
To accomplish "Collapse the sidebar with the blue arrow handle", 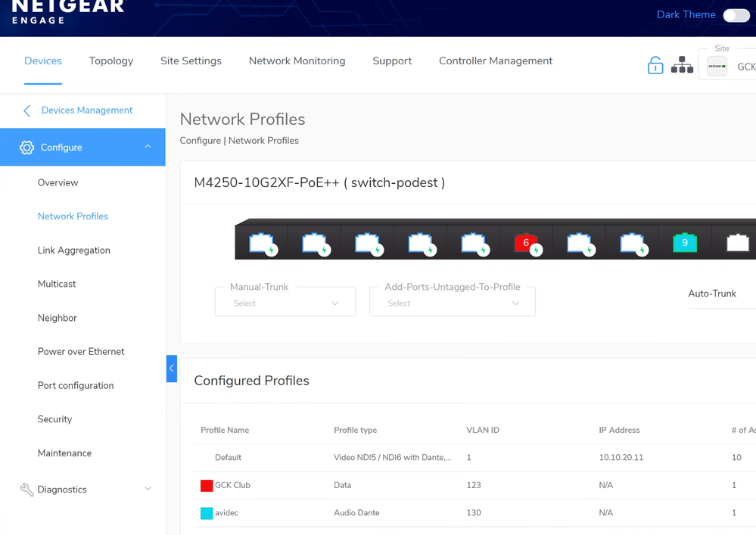I will pyautogui.click(x=172, y=369).
